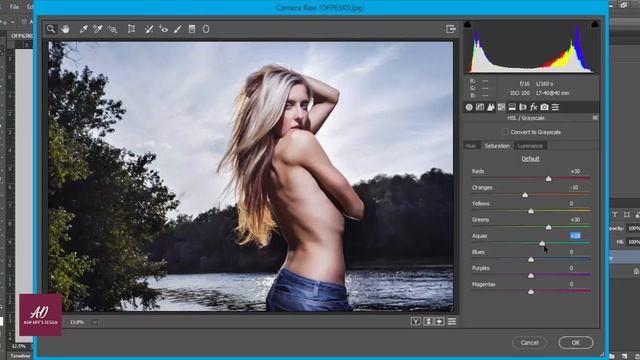Select the Zoom tool in Camera Raw
The image size is (640, 360).
[x=51, y=29]
